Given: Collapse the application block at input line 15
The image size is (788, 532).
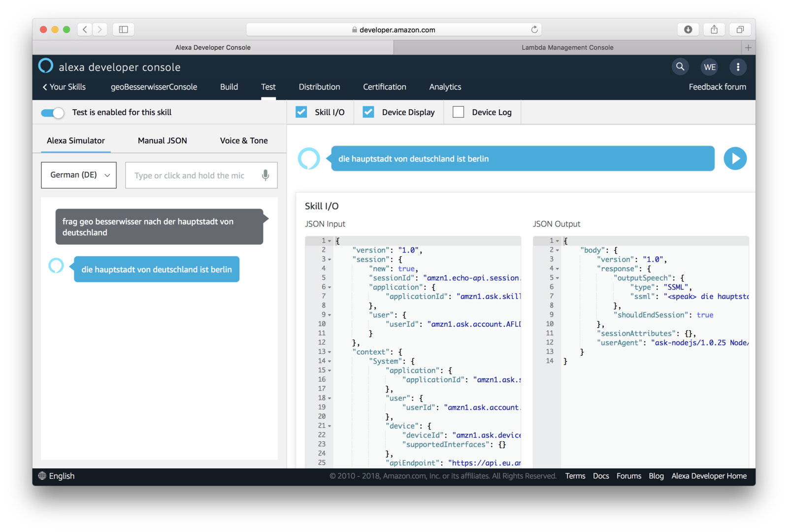Looking at the screenshot, I should click(x=329, y=371).
